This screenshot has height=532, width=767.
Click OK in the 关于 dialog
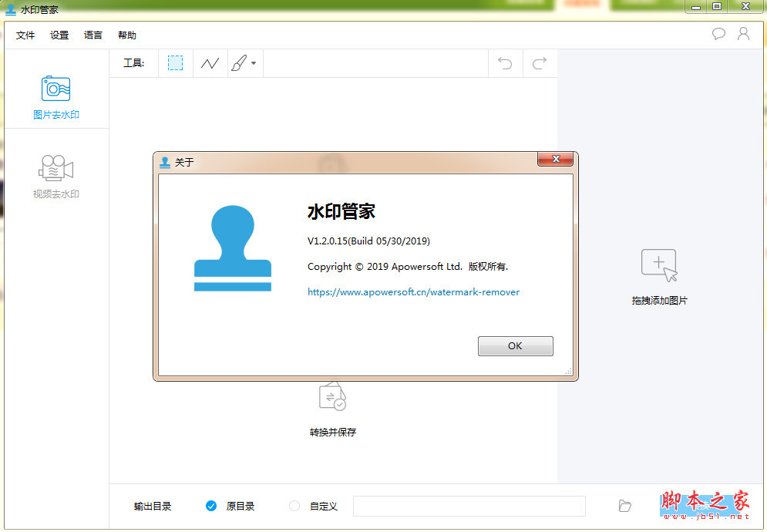pos(515,346)
